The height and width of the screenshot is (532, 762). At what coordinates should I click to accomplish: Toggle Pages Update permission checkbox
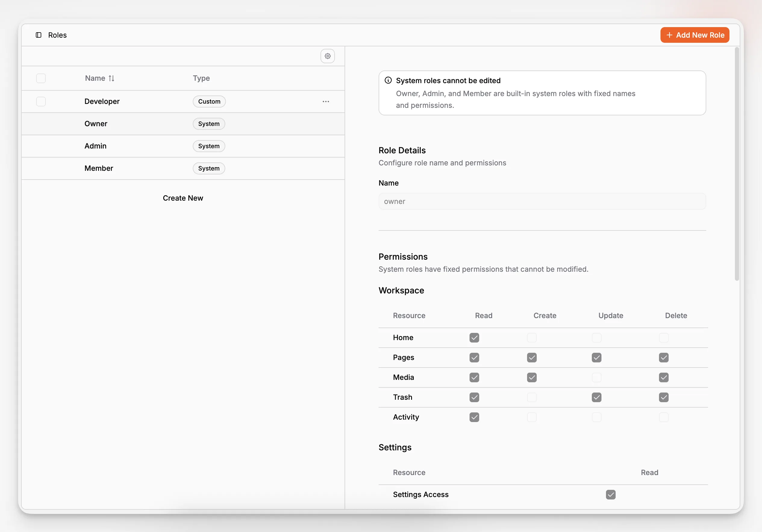tap(596, 358)
